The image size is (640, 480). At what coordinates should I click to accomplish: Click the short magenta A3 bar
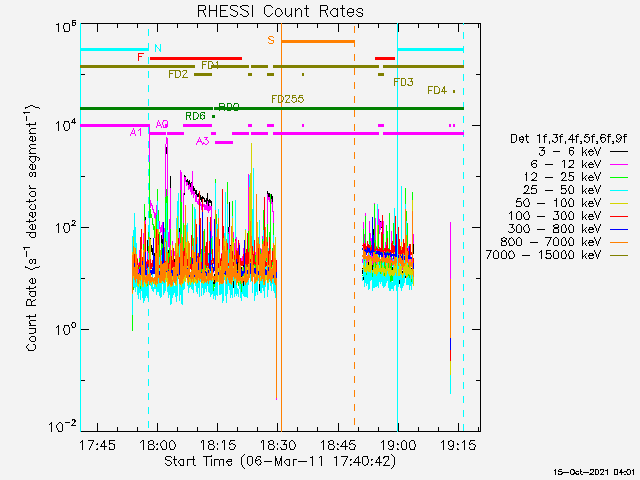[x=224, y=142]
